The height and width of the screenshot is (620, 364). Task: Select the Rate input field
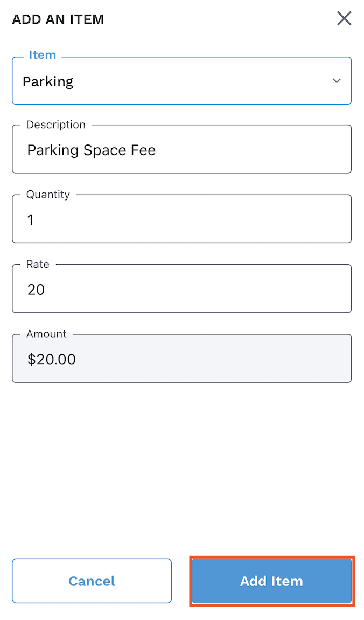tap(181, 290)
